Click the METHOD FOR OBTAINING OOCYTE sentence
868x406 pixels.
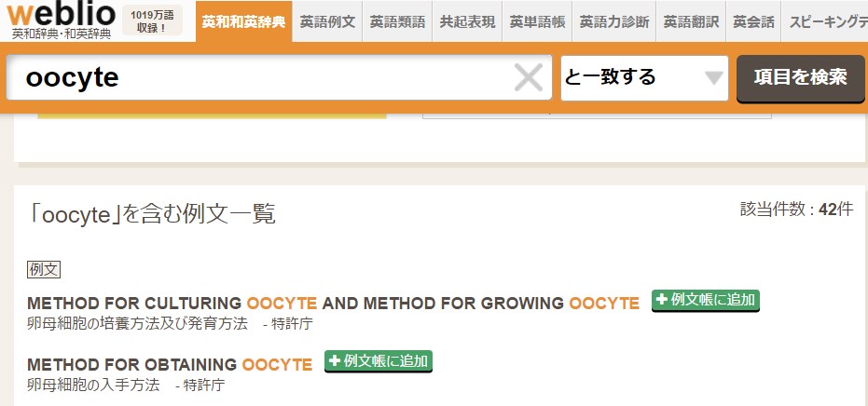170,364
